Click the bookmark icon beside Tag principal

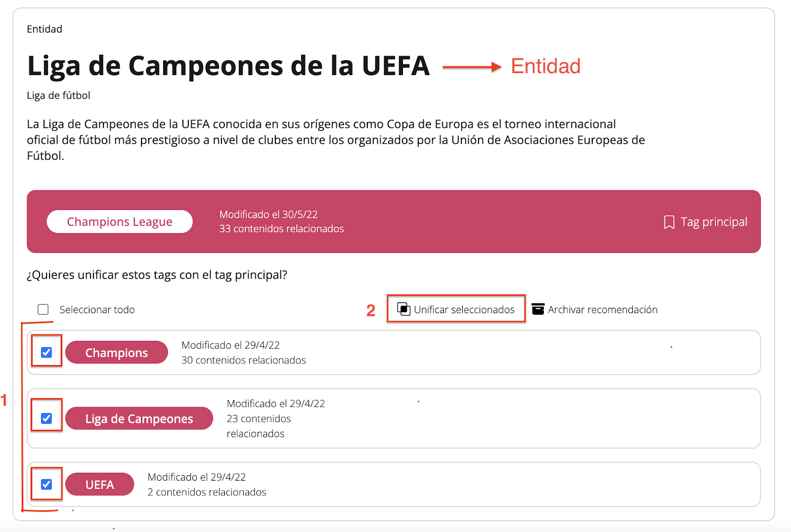pyautogui.click(x=669, y=222)
